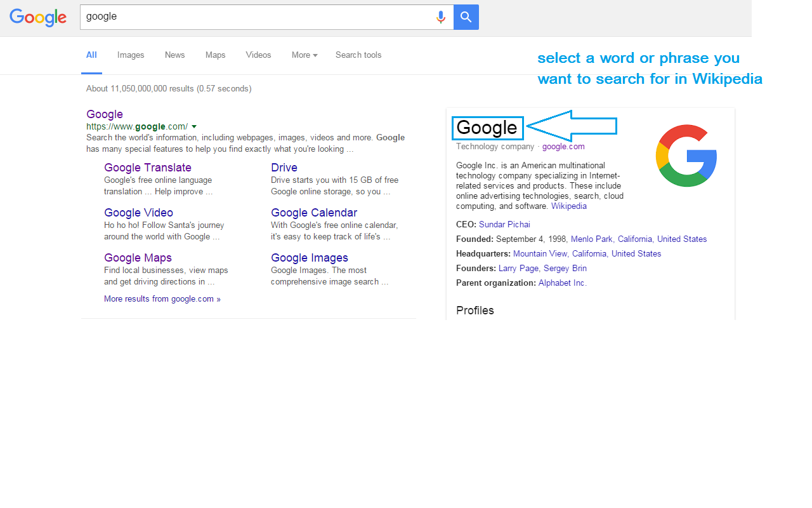
Task: Click the founder link Larry Page
Action: pos(518,269)
